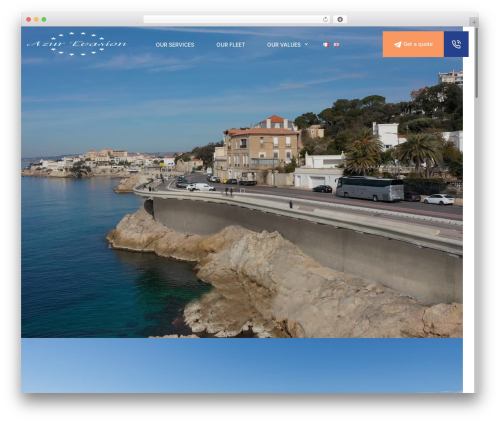Screen dimensions: 500x423
Task: Click the page vertical scrollbar thumb
Action: click(477, 63)
